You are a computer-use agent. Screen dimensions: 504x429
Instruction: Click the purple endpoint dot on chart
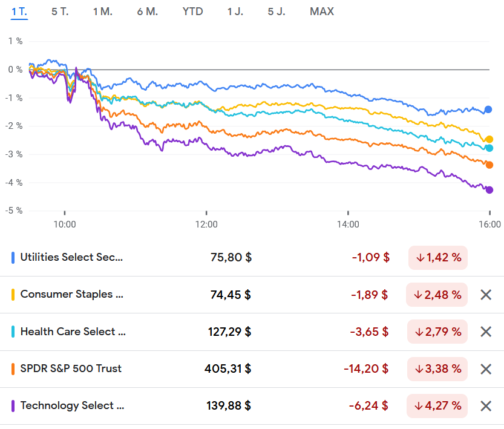pyautogui.click(x=489, y=190)
